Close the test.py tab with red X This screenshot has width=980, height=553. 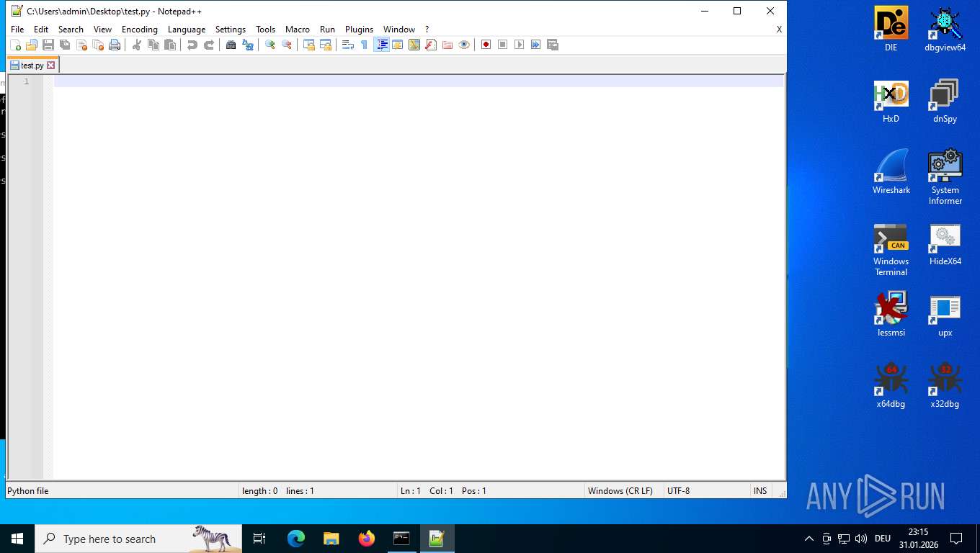point(51,65)
